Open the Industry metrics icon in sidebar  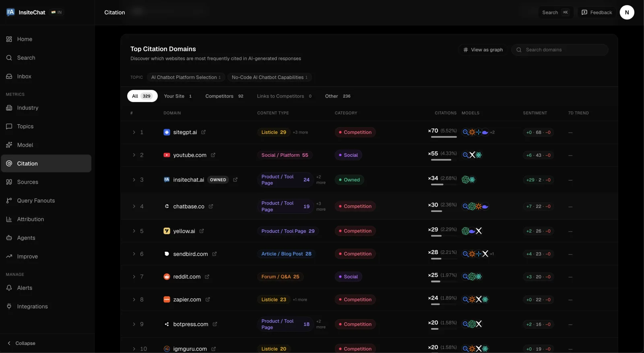pos(9,108)
